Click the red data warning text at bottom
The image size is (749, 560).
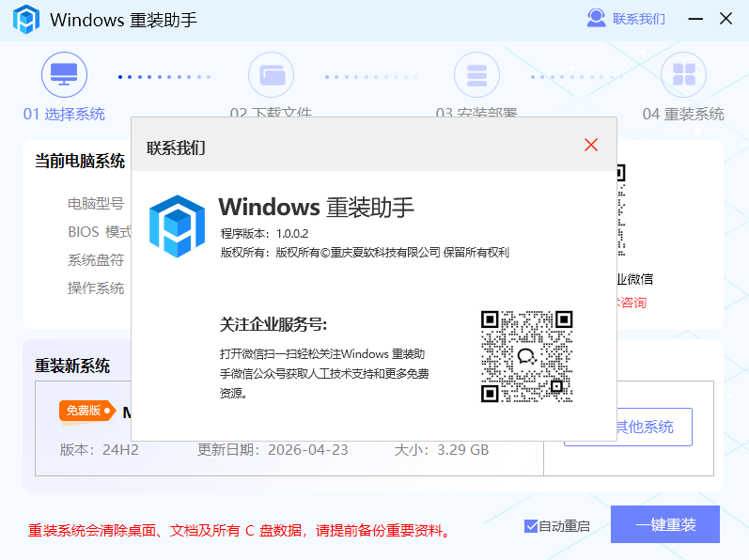pos(239,530)
